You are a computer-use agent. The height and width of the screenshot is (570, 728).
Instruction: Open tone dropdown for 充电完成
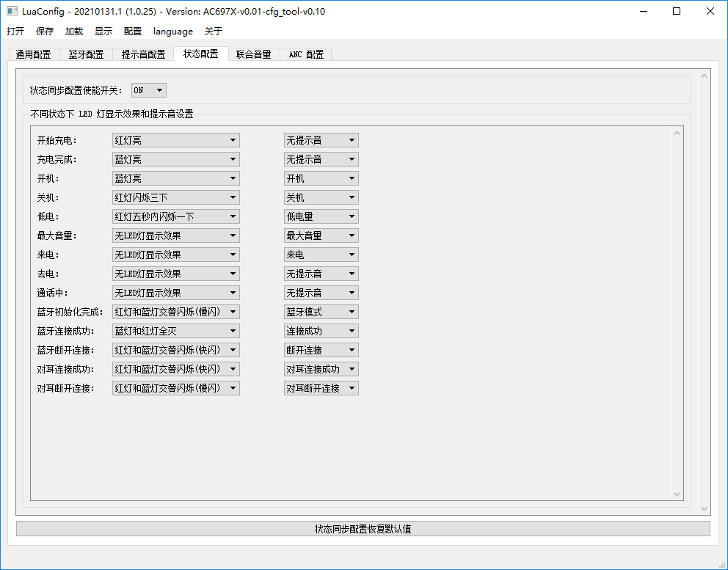tap(321, 159)
